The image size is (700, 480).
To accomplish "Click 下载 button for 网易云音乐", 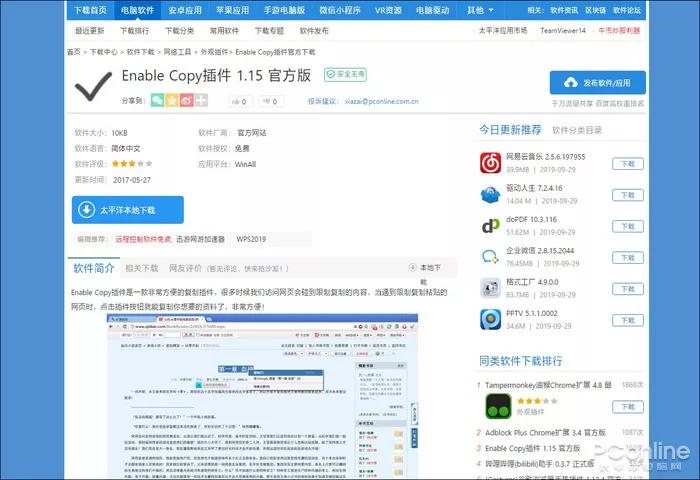I will tap(628, 164).
